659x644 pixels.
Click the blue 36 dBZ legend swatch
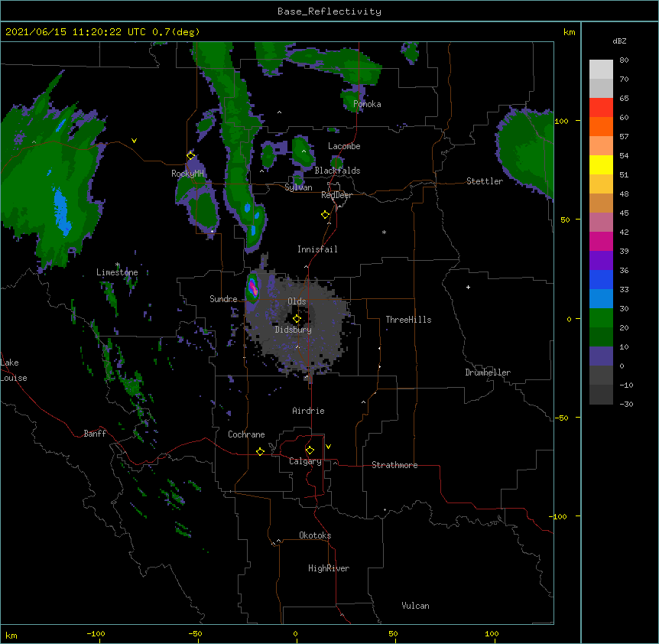[x=601, y=279]
